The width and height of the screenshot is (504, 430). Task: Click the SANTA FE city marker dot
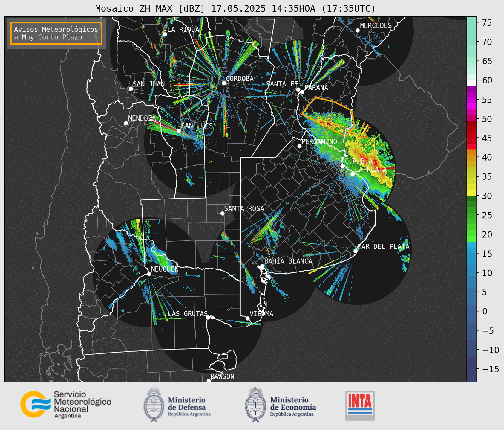point(298,89)
